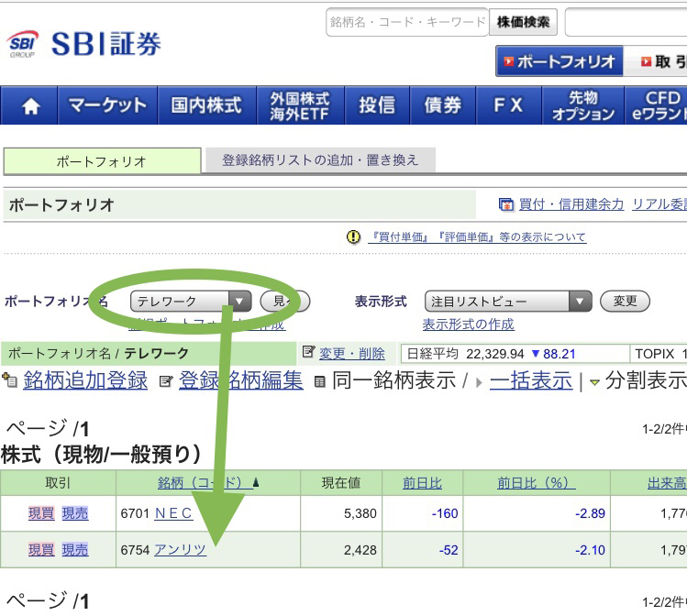This screenshot has height=616, width=687.
Task: Click the 変更 button for display format
Action: [625, 302]
